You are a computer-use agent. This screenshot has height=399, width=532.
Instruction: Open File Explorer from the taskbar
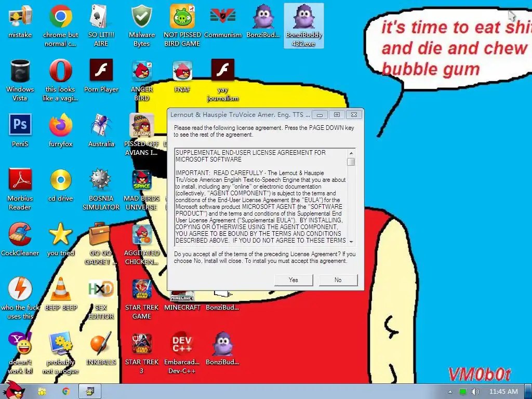point(42,392)
